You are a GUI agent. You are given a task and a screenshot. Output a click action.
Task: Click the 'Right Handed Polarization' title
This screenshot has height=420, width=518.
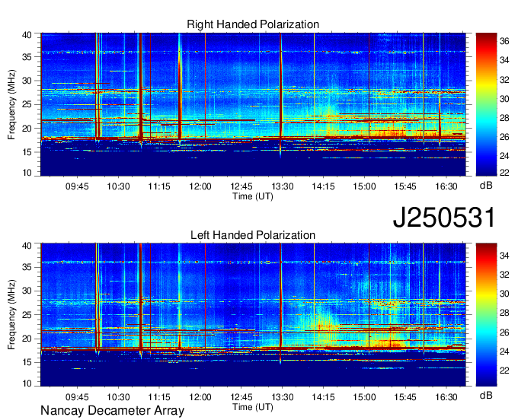coord(253,24)
